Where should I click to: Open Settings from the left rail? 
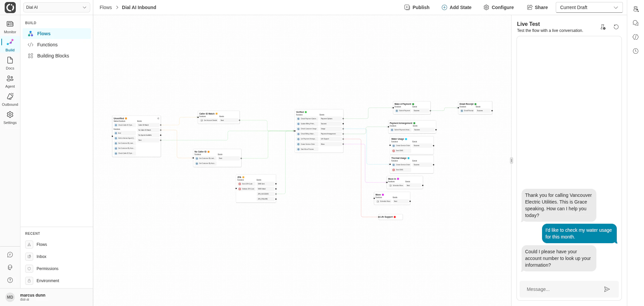coord(10,118)
